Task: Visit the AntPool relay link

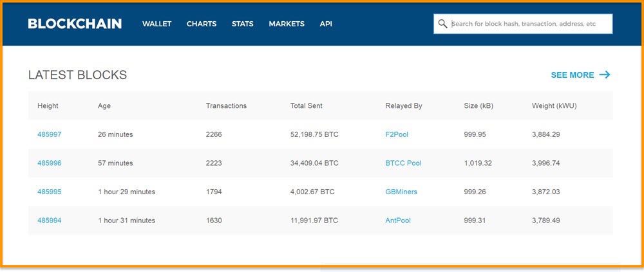Action: point(398,221)
